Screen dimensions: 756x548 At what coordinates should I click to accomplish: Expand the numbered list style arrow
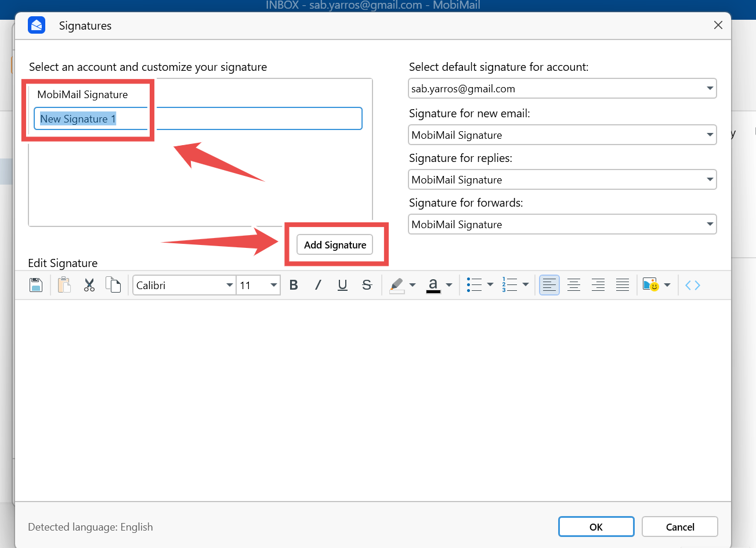tap(526, 285)
